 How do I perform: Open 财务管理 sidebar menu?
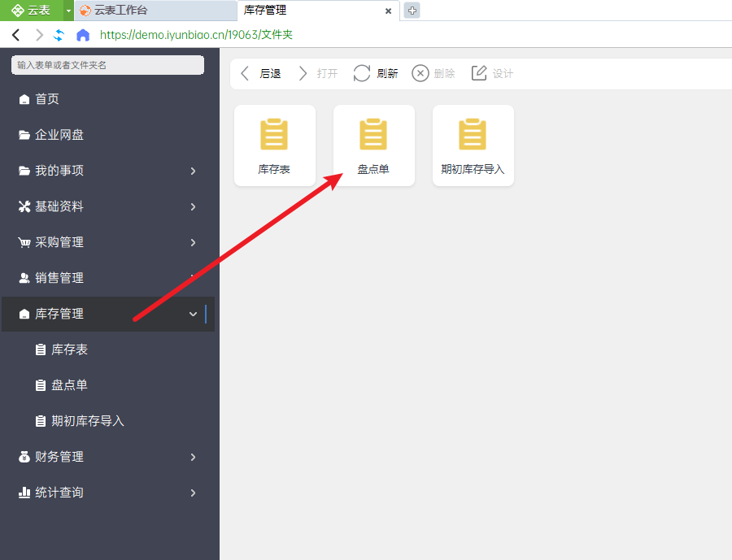point(108,457)
